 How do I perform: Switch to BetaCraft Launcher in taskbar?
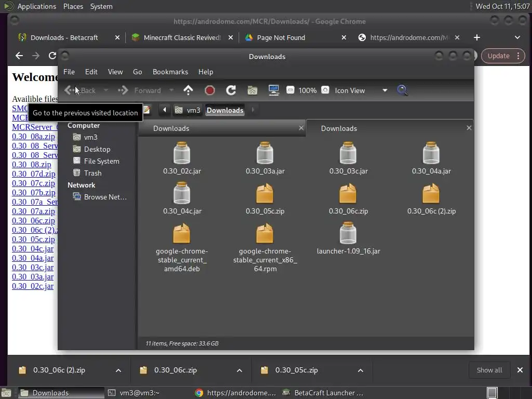[x=322, y=393]
